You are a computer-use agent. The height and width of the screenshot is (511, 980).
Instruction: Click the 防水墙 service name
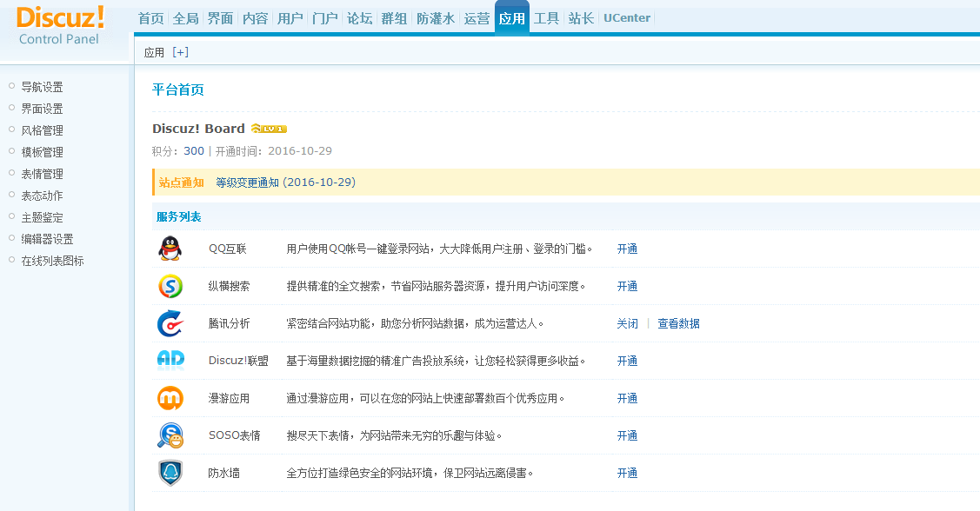coord(223,473)
